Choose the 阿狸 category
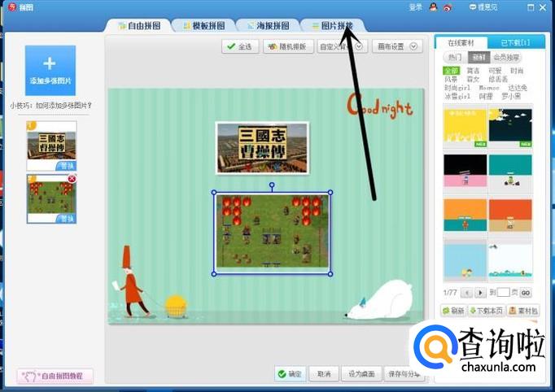This screenshot has width=555, height=392. tap(486, 96)
